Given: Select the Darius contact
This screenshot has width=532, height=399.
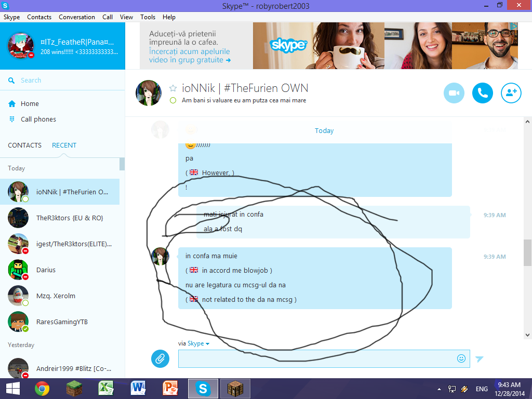Looking at the screenshot, I should coord(60,270).
